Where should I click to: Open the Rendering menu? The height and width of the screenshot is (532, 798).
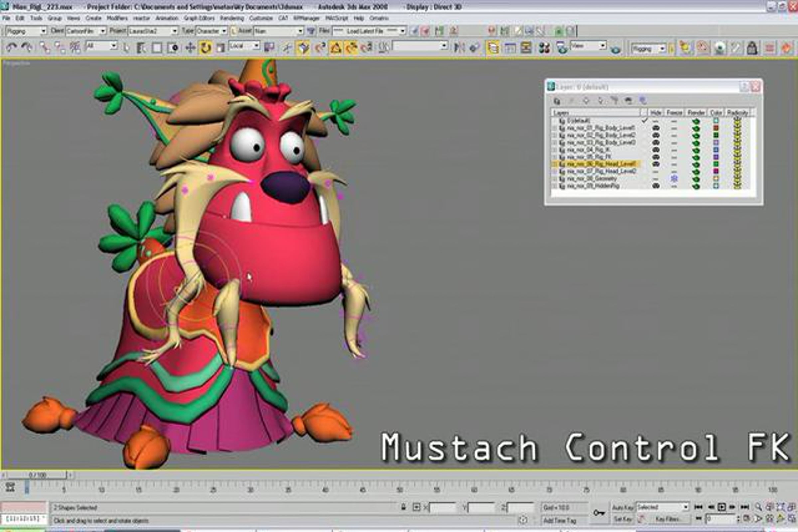232,18
